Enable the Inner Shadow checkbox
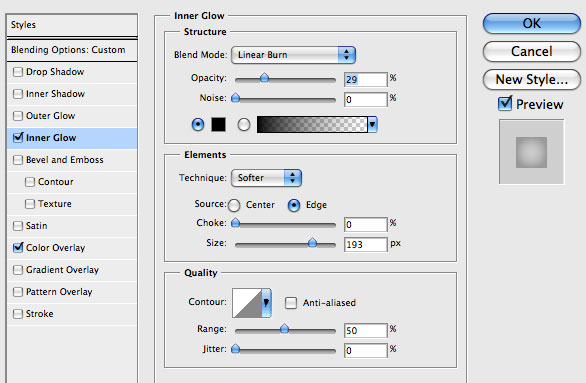The image size is (586, 383). click(x=18, y=94)
